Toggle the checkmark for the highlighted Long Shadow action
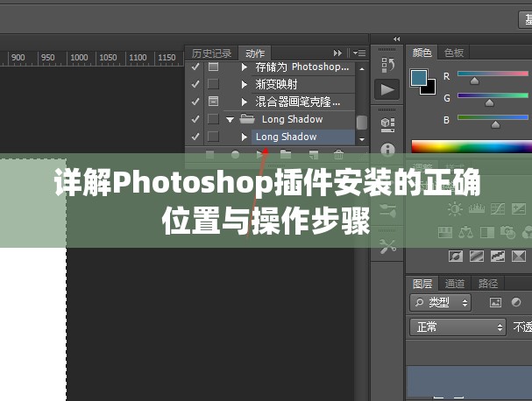This screenshot has height=401, width=532. (195, 137)
